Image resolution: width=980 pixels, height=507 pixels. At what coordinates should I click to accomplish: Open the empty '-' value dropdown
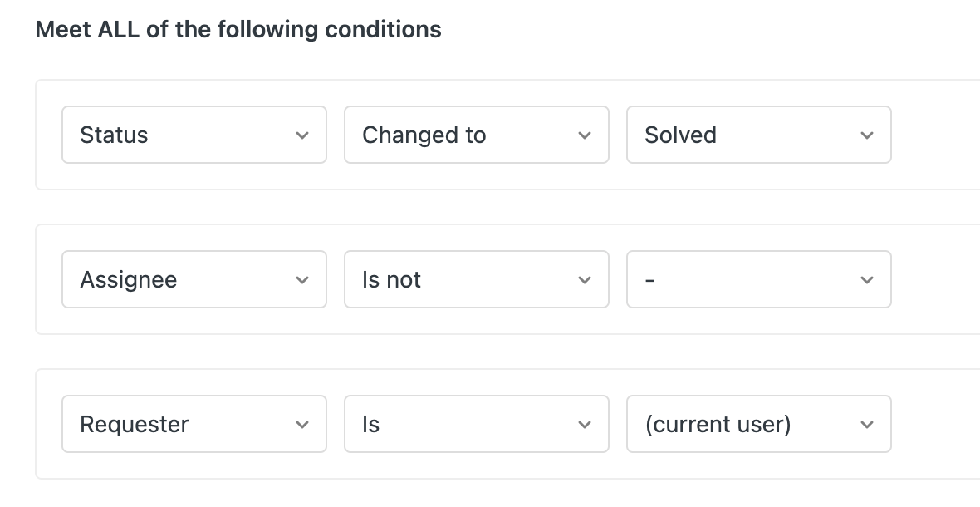tap(758, 279)
